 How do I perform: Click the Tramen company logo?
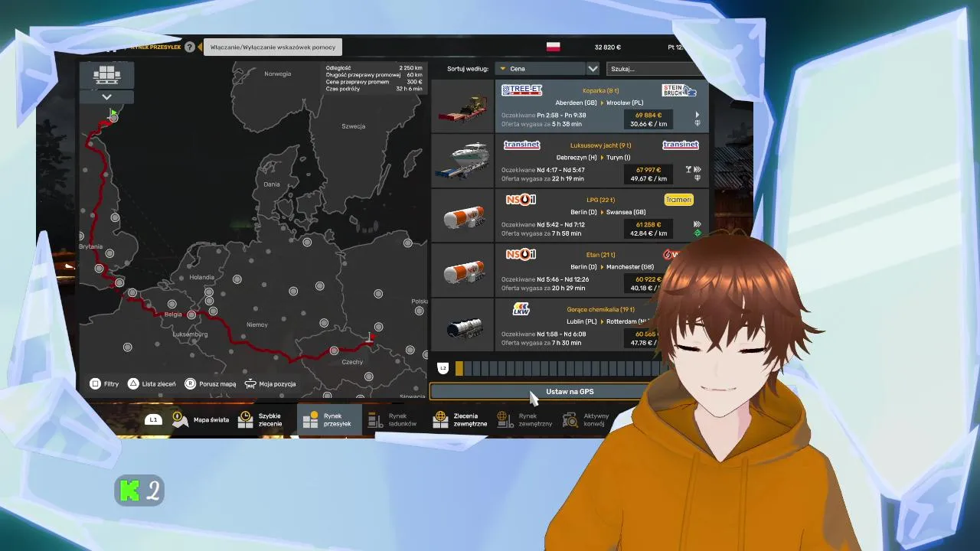(x=678, y=200)
